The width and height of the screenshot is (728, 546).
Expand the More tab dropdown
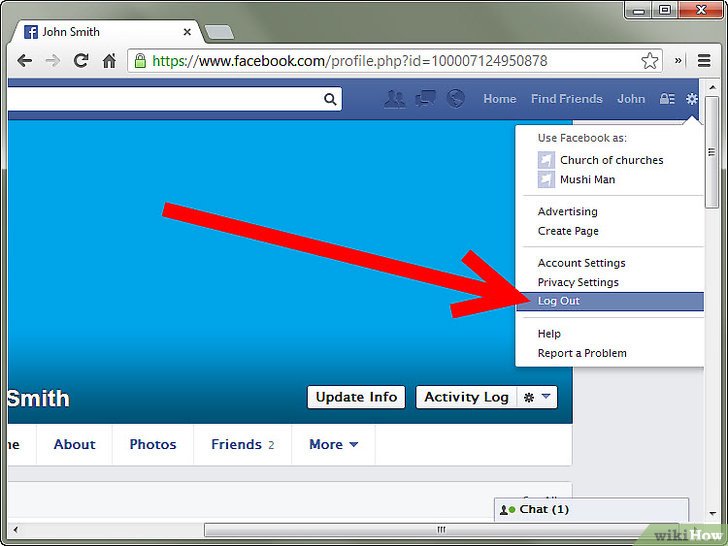point(333,445)
